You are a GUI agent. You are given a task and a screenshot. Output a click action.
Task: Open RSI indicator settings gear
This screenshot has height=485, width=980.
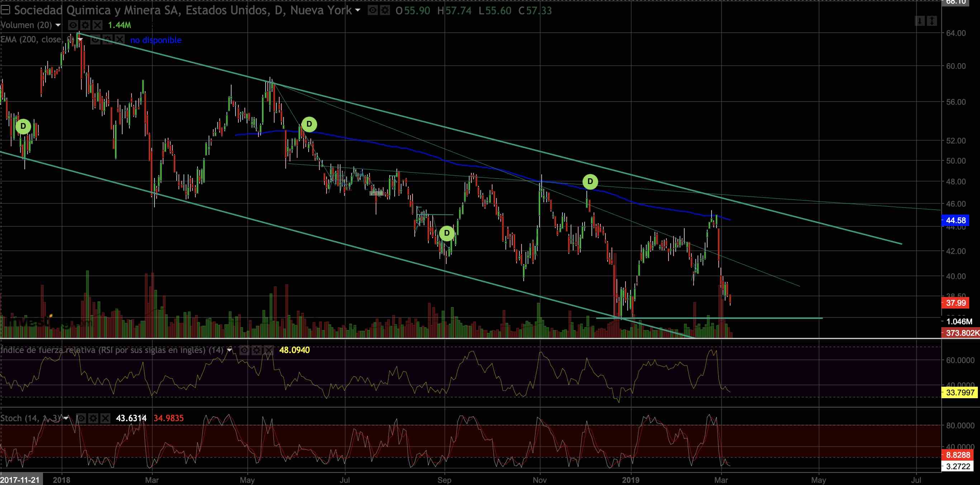click(x=256, y=350)
